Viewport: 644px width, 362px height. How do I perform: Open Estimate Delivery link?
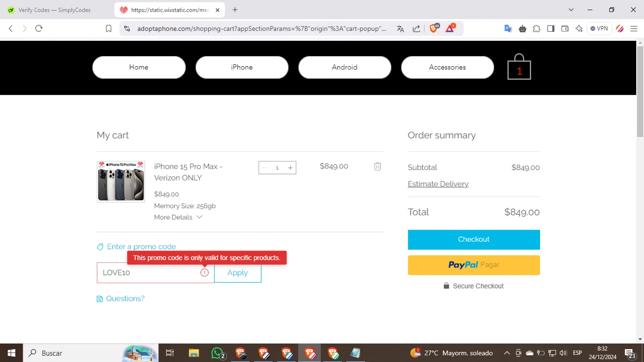click(x=438, y=184)
